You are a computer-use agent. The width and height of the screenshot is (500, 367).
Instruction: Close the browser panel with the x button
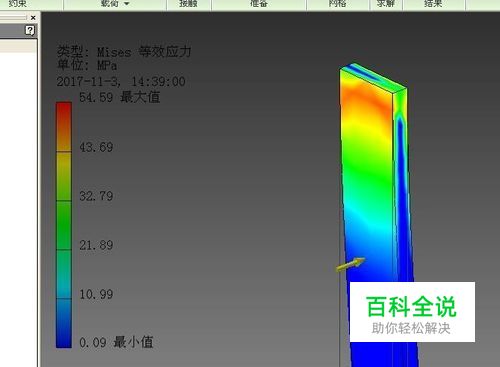[x=33, y=18]
